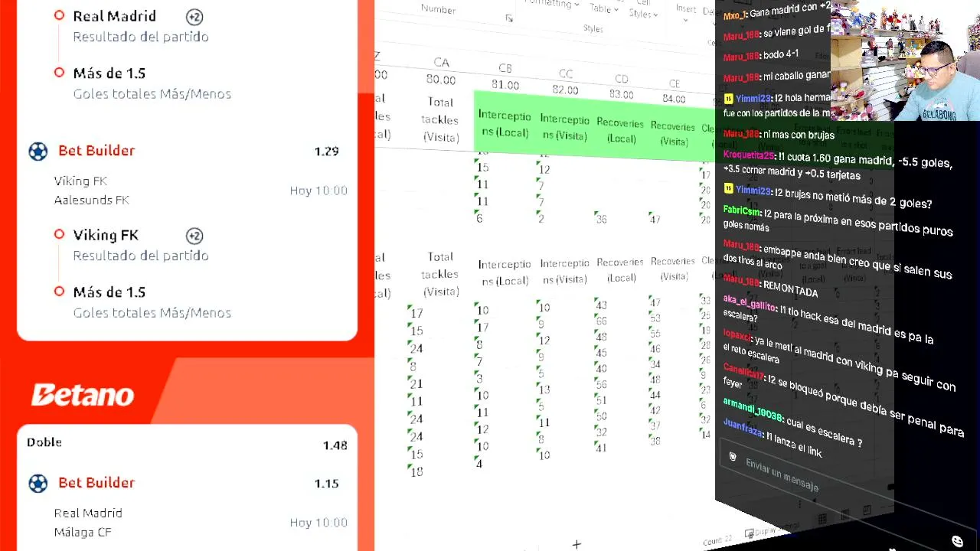
Task: Click the 1.29 odds value
Action: [326, 152]
